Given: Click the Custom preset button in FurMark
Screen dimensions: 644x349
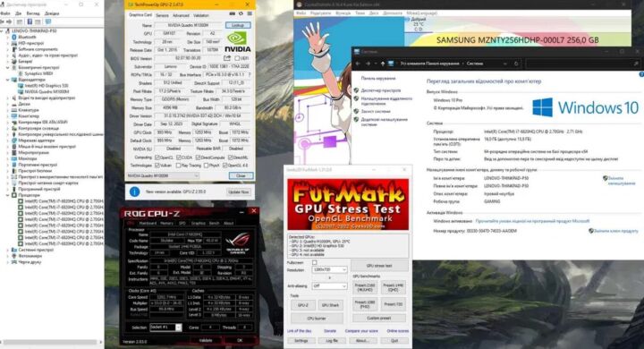Looking at the screenshot, I should [x=379, y=319].
